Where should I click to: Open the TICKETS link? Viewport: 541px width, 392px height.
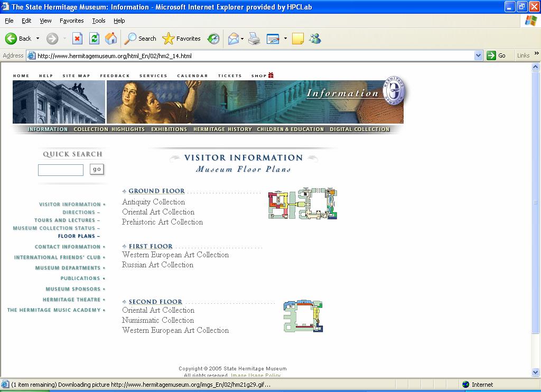pos(230,76)
